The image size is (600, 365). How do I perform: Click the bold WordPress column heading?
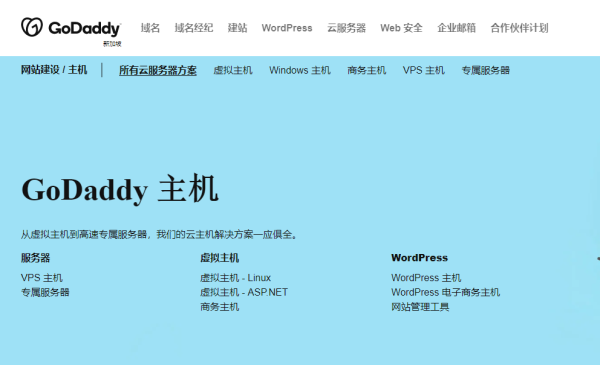click(x=419, y=258)
